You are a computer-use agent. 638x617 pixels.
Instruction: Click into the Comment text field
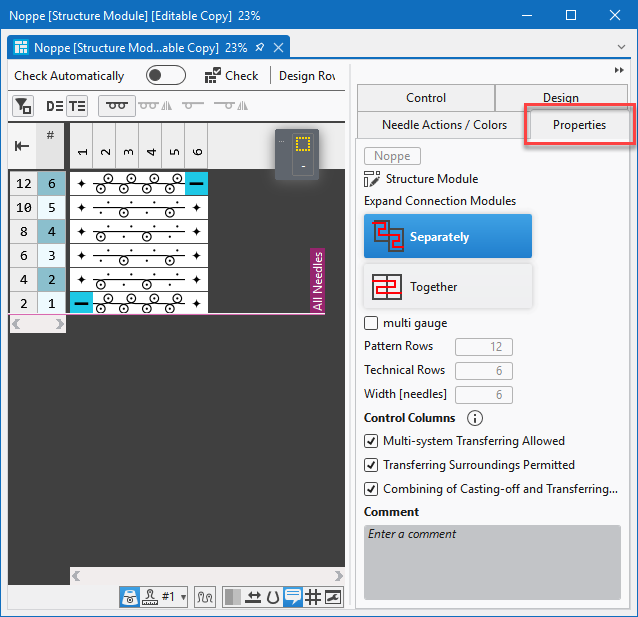click(x=491, y=560)
